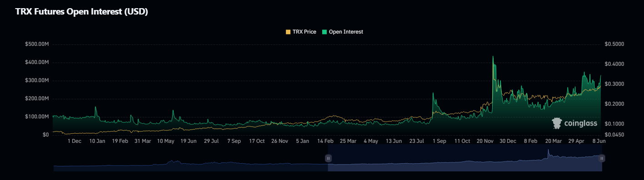The height and width of the screenshot is (180, 644).
Task: Click the $0.4000 right axis label
Action: coord(614,64)
